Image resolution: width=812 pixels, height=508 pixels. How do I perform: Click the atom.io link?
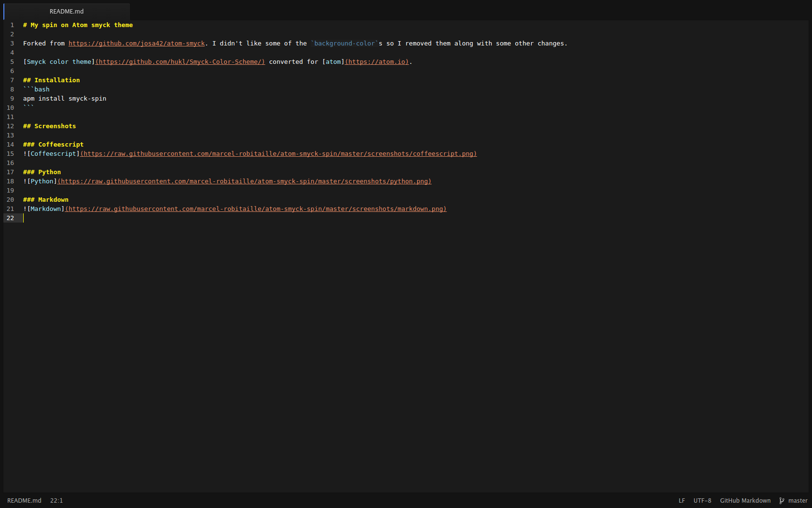pyautogui.click(x=377, y=62)
